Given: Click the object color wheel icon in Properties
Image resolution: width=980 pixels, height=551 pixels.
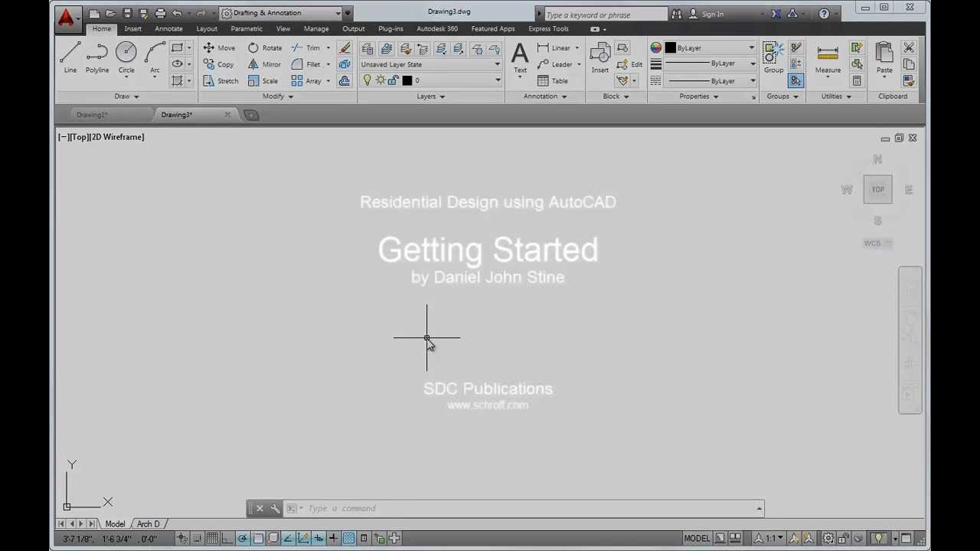Looking at the screenshot, I should (x=656, y=47).
